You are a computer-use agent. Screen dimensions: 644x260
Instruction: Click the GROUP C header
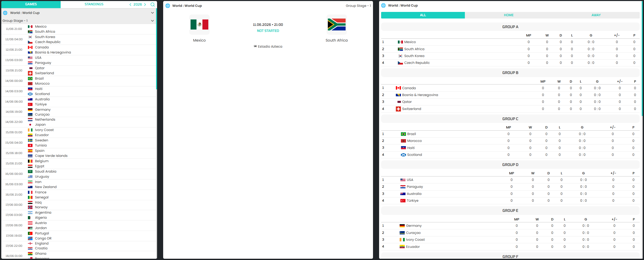pyautogui.click(x=510, y=119)
